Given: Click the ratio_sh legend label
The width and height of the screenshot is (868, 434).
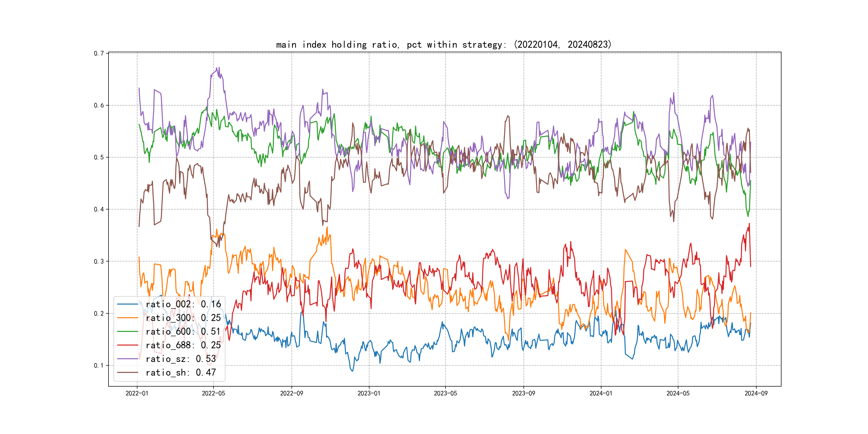Looking at the screenshot, I should point(181,372).
